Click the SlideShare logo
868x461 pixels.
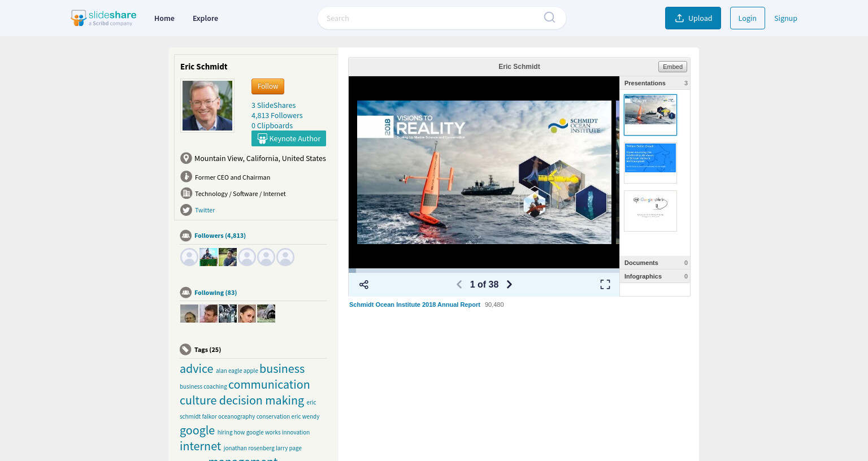(103, 18)
